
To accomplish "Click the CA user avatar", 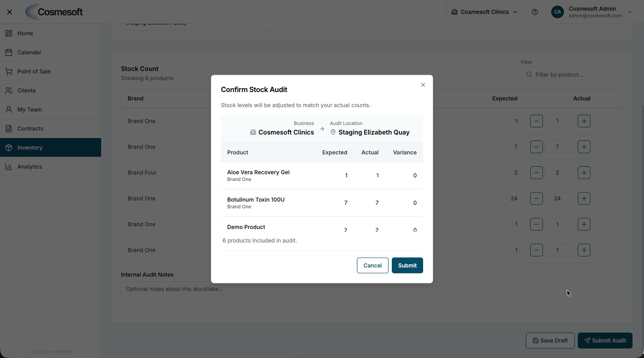I will (557, 12).
